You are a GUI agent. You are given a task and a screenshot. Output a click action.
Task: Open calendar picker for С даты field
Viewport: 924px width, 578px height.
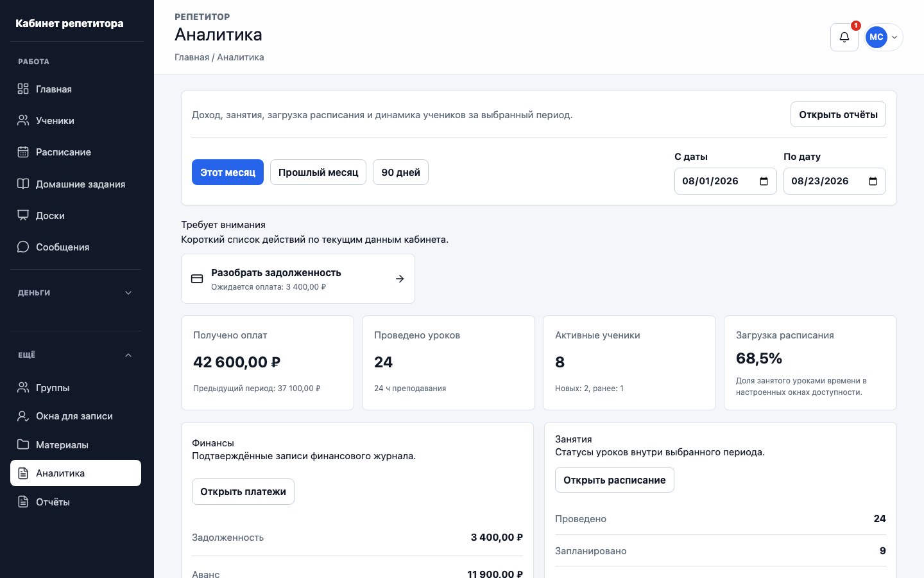pyautogui.click(x=764, y=181)
